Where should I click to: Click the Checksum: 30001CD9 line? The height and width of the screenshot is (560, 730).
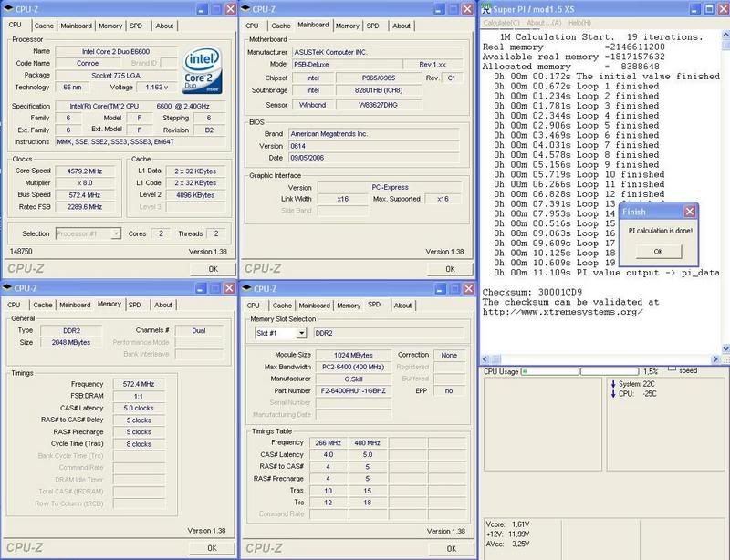pyautogui.click(x=532, y=293)
